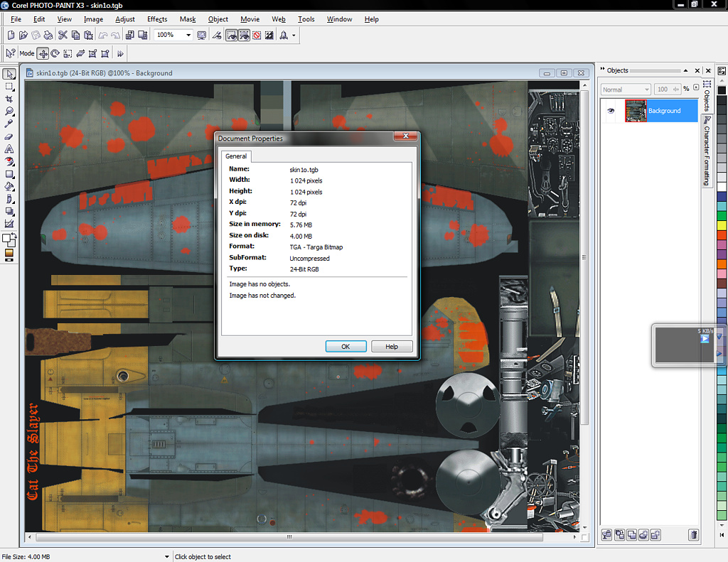This screenshot has width=728, height=562.
Task: Click the Cut scissors icon
Action: coord(63,35)
